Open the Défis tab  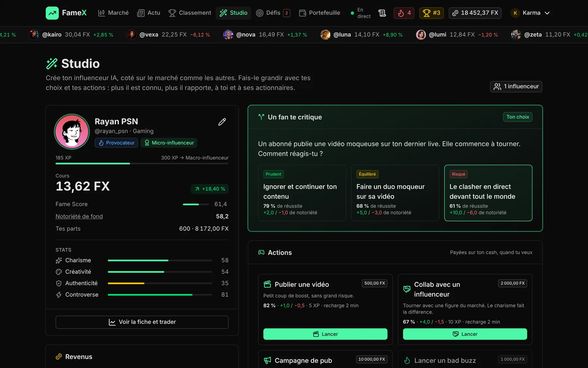[273, 13]
